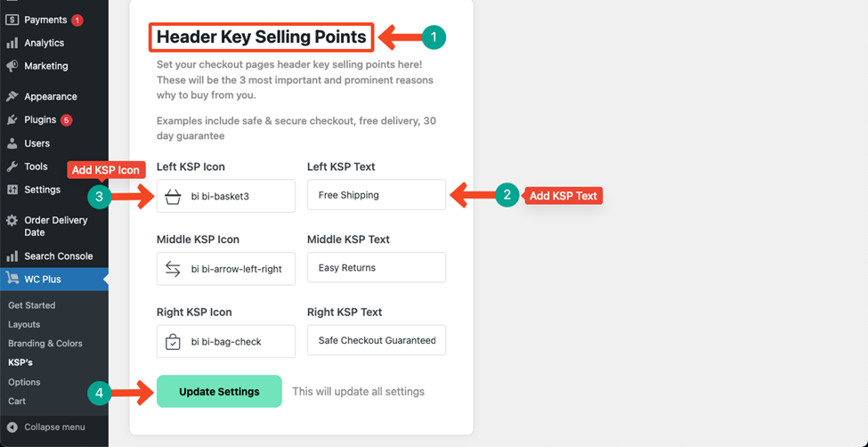Click the Order Delivery Date gear icon
Screen dimensions: 868x447
[12, 221]
